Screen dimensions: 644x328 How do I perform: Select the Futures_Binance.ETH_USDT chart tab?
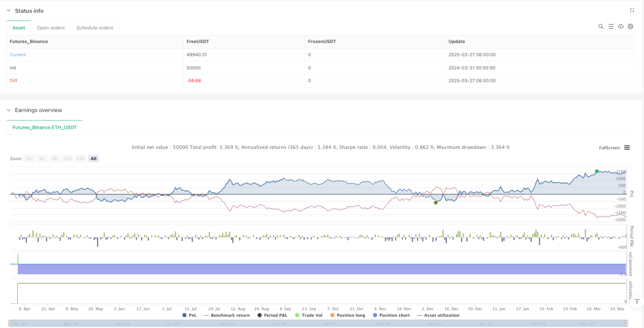[45, 127]
